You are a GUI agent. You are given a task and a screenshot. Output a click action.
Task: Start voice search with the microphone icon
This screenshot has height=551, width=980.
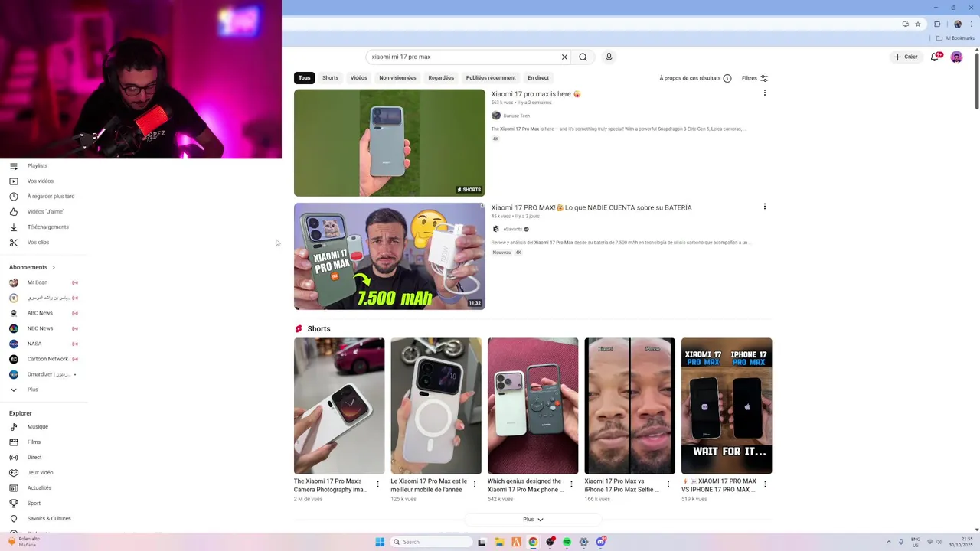(x=609, y=57)
